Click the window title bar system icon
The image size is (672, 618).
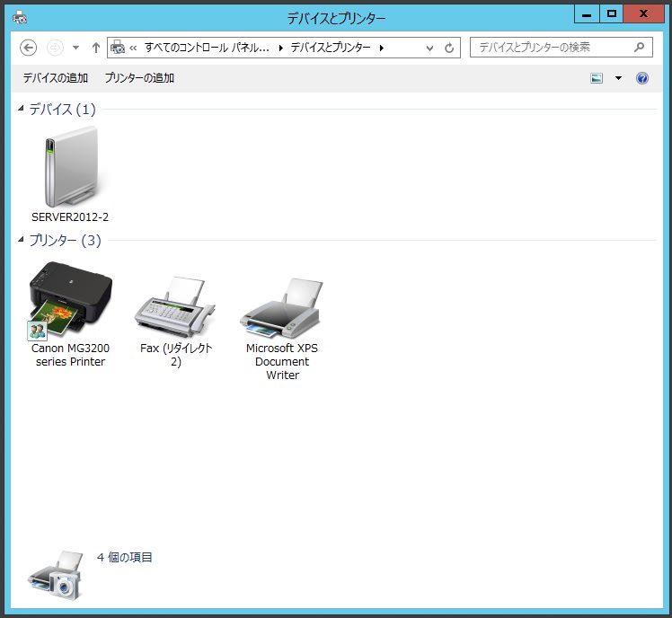point(20,18)
